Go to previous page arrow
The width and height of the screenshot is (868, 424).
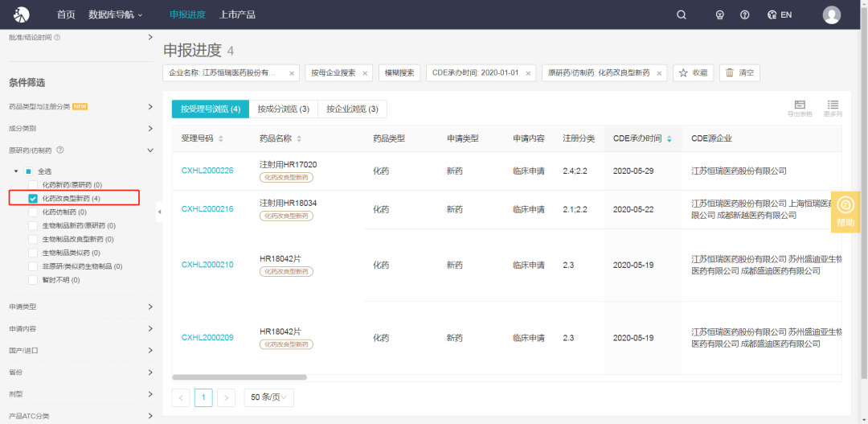click(x=181, y=397)
